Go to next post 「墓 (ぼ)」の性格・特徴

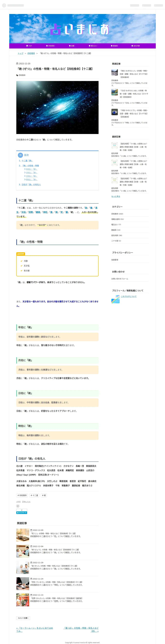pos(81,629)
